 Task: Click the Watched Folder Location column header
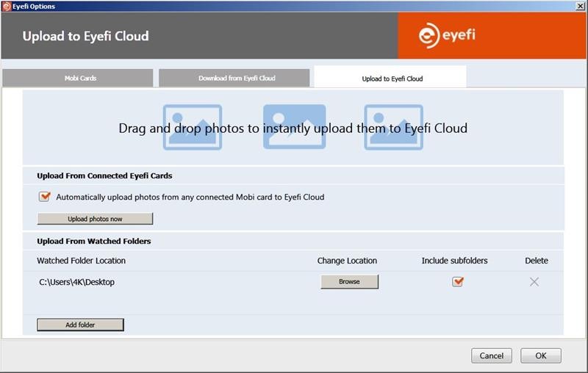(82, 261)
